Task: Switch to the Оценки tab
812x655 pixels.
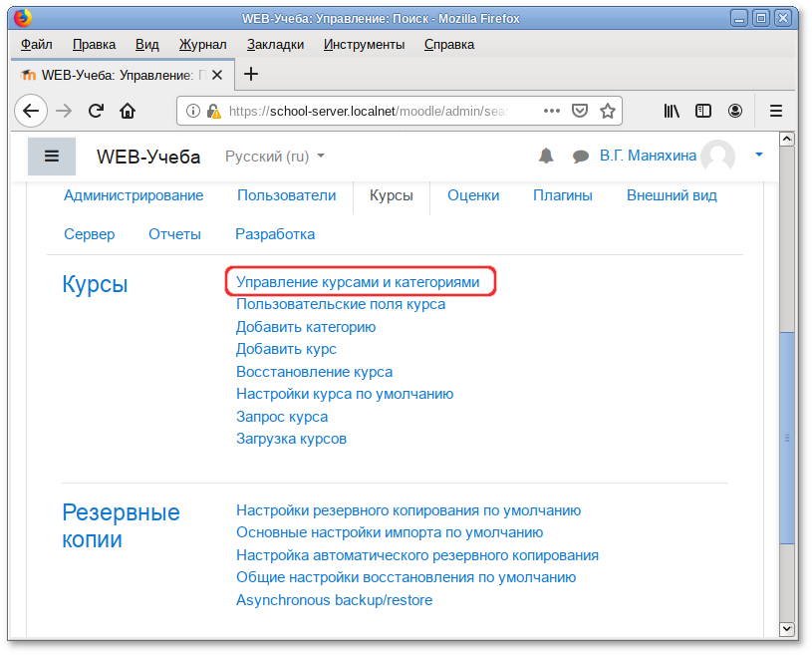Action: coord(473,195)
